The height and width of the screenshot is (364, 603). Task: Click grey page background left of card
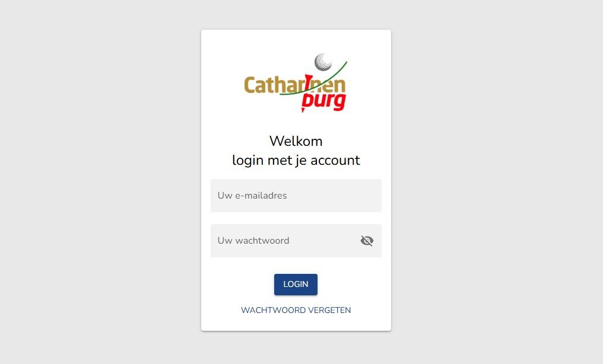click(100, 180)
